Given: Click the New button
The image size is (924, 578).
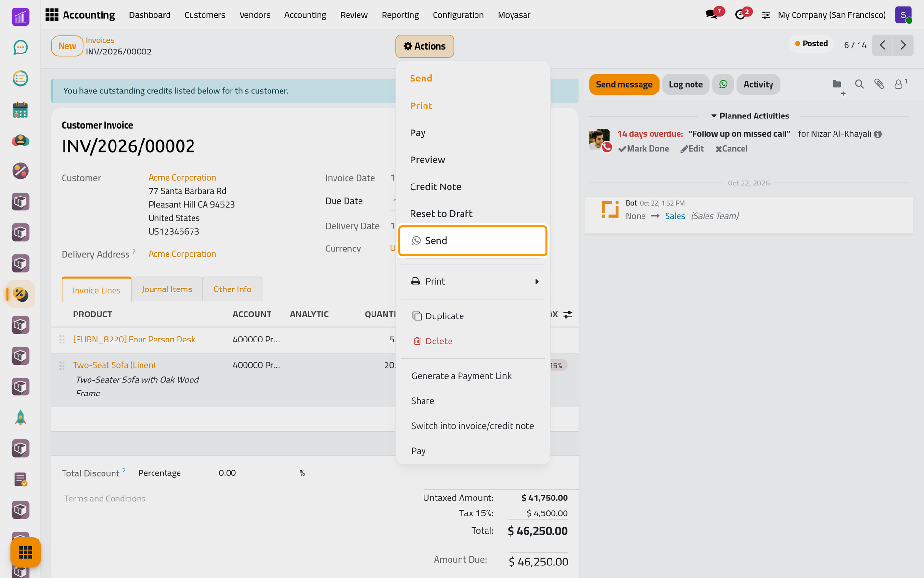Looking at the screenshot, I should click(x=67, y=46).
